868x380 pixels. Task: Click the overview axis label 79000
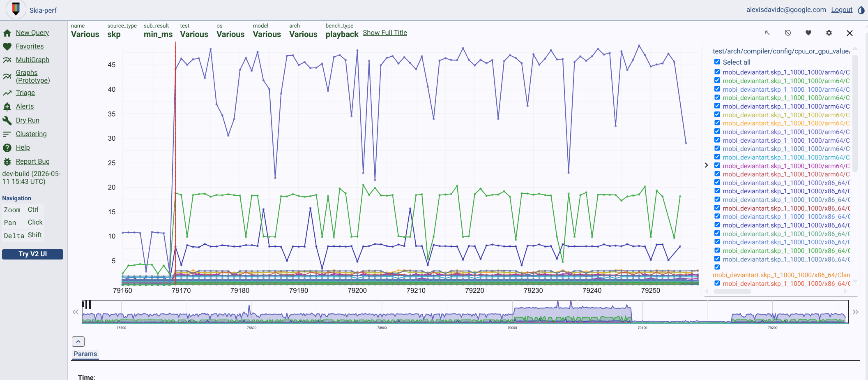tap(512, 328)
